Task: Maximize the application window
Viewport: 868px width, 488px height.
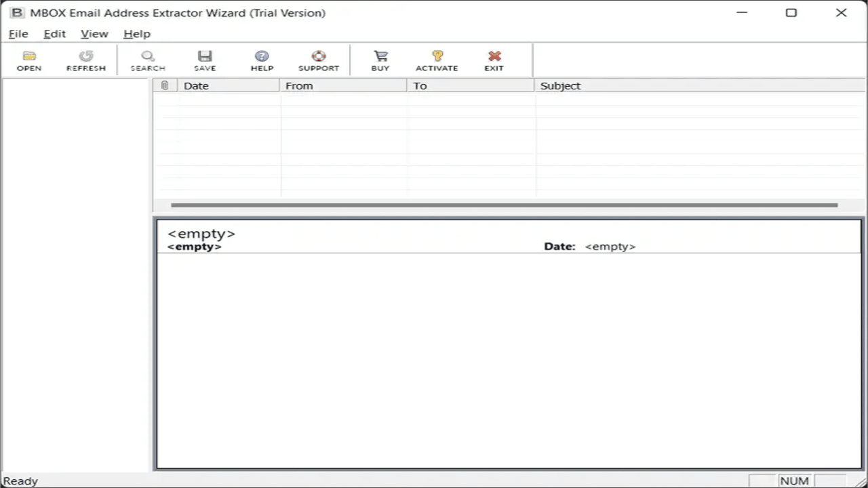Action: 791,13
